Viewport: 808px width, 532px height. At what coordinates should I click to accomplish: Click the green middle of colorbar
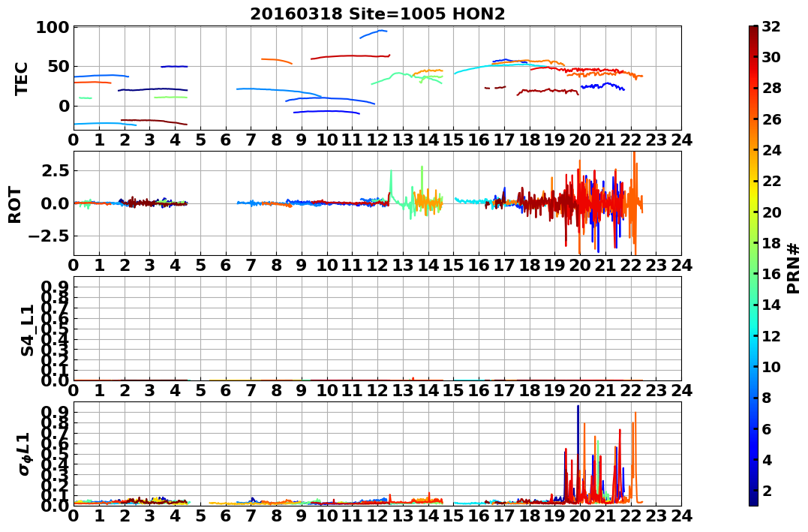point(753,266)
